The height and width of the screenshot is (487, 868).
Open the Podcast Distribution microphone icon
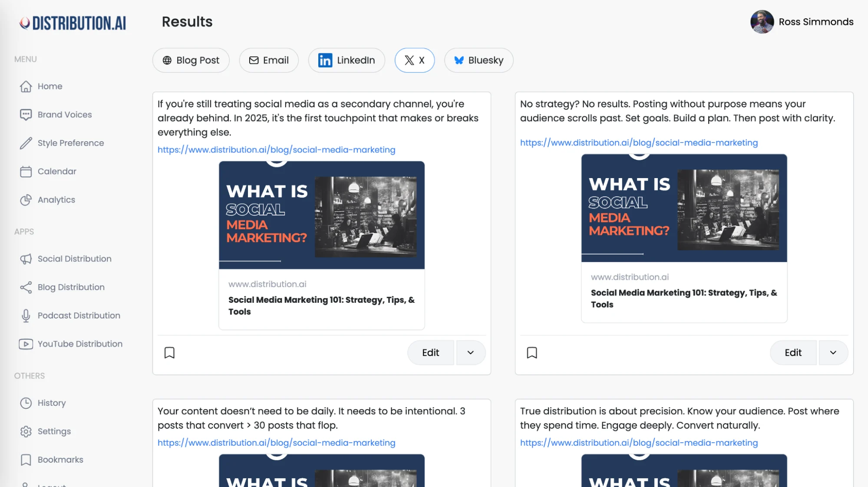(x=26, y=316)
